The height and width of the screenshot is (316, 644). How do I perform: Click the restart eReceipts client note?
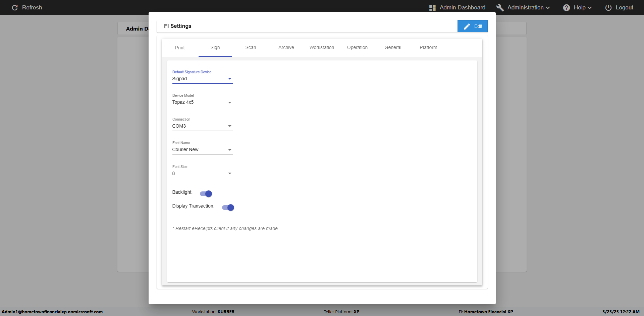point(225,228)
